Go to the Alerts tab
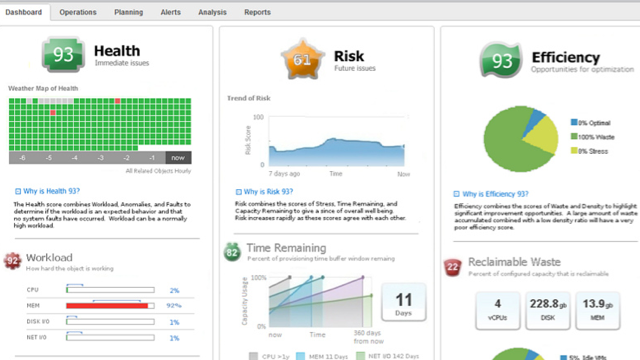 170,12
